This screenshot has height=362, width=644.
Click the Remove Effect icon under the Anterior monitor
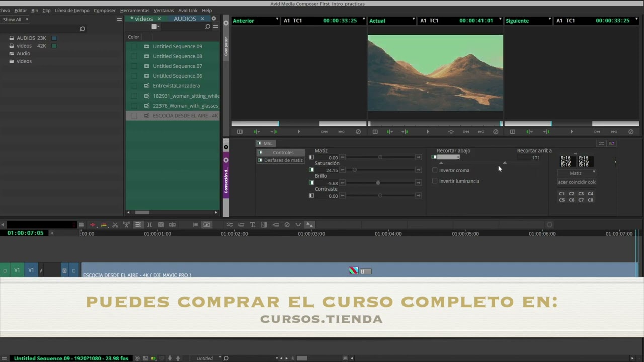pyautogui.click(x=358, y=132)
